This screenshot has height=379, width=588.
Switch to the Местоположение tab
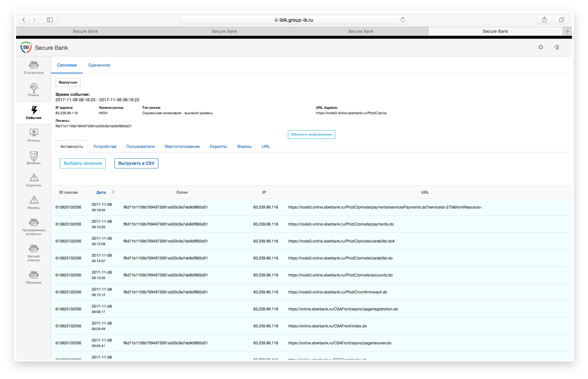tap(182, 146)
